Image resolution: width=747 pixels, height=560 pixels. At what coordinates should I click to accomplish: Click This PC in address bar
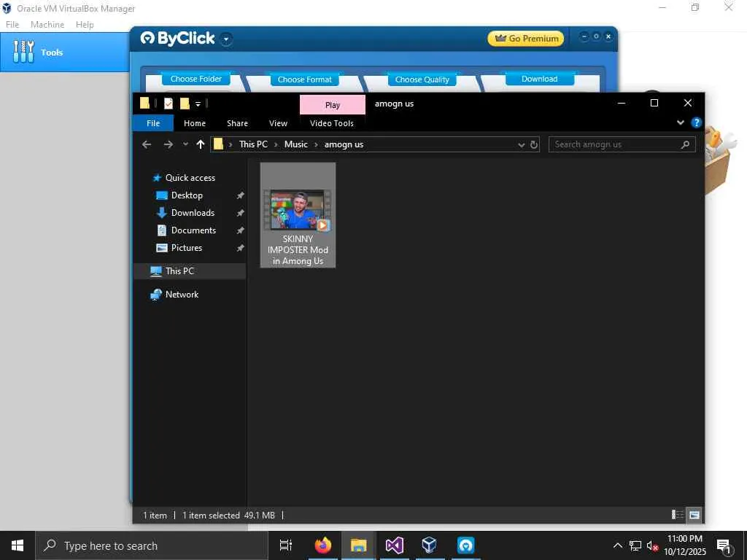pyautogui.click(x=253, y=144)
